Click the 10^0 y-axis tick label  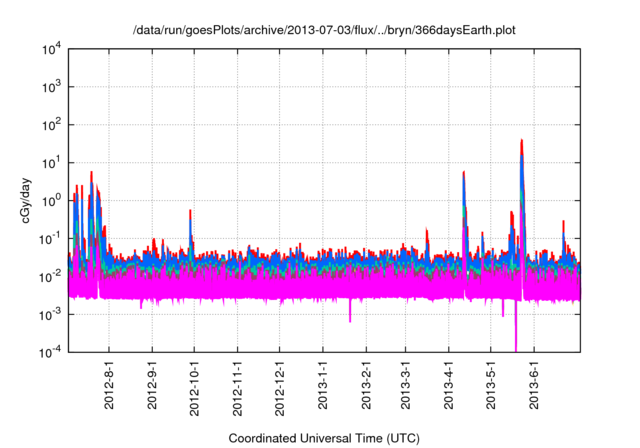(x=52, y=200)
